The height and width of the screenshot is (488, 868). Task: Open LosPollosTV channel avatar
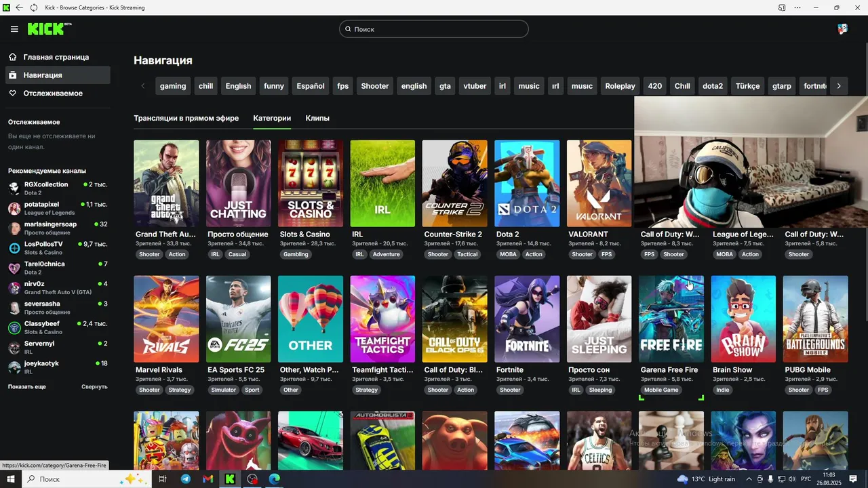click(x=14, y=248)
